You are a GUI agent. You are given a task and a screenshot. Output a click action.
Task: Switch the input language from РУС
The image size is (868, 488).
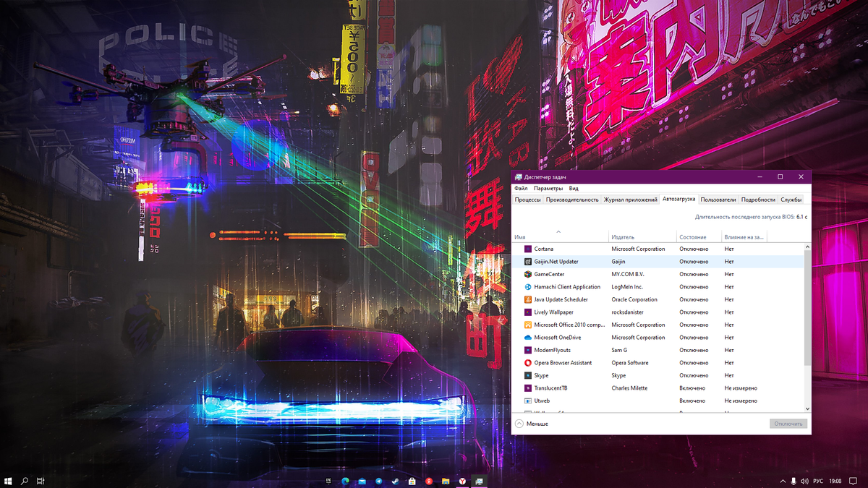coord(819,481)
